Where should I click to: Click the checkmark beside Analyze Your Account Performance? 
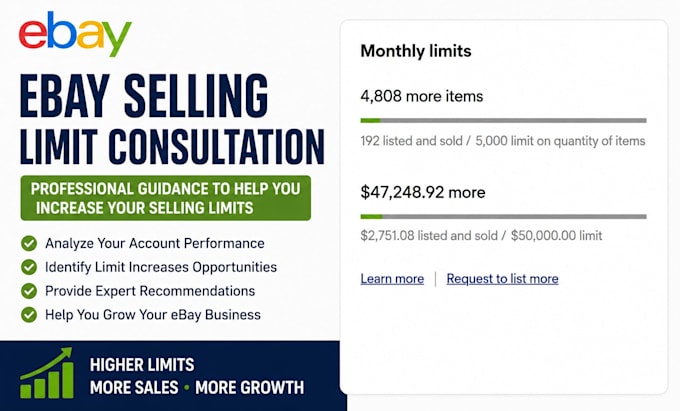(29, 243)
